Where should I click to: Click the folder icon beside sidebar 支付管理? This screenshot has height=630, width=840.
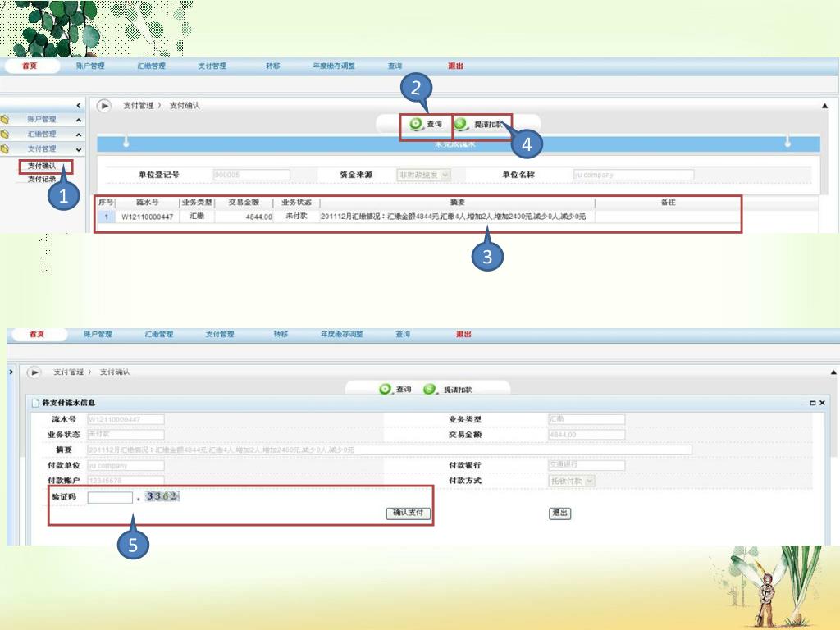[5, 149]
